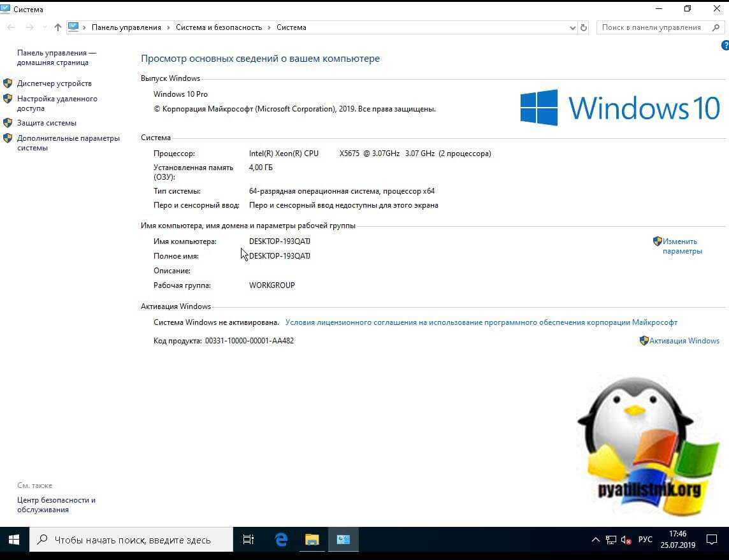Click 'Активация Windows' link

pyautogui.click(x=684, y=341)
